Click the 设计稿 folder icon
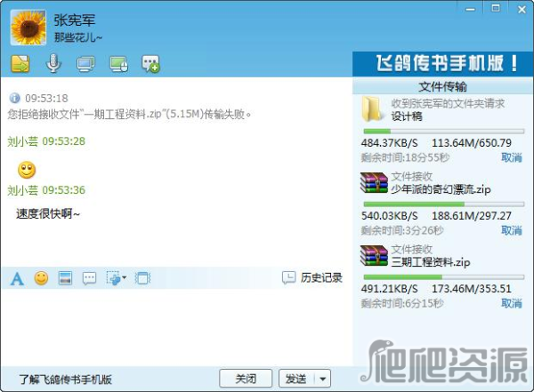This screenshot has height=392, width=534. tap(372, 108)
